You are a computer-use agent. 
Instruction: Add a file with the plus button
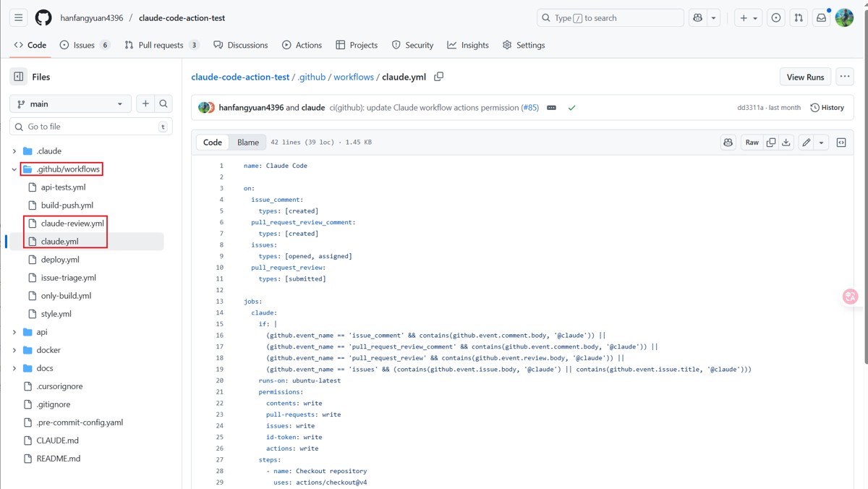point(145,104)
